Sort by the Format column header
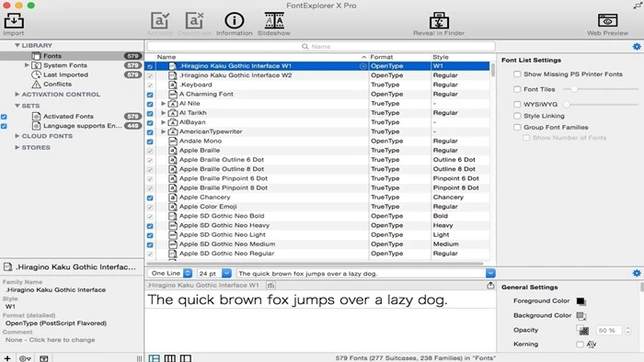The height and width of the screenshot is (362, 644). pyautogui.click(x=399, y=57)
